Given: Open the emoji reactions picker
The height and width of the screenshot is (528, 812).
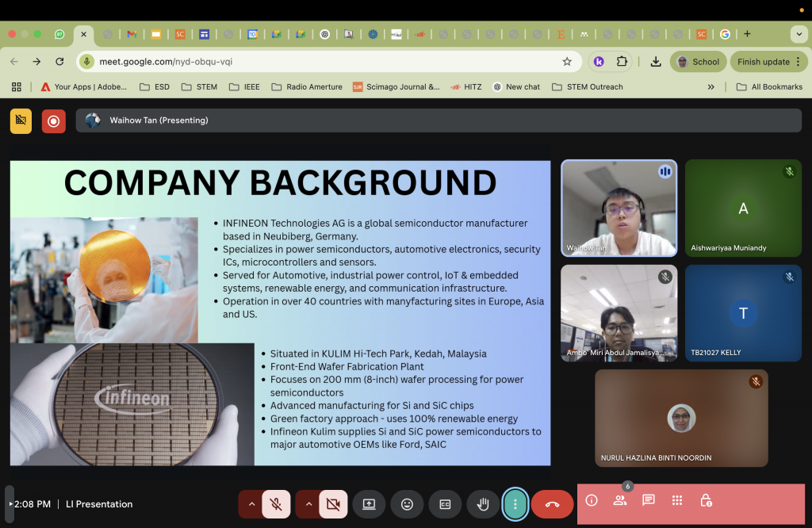Looking at the screenshot, I should tap(407, 503).
